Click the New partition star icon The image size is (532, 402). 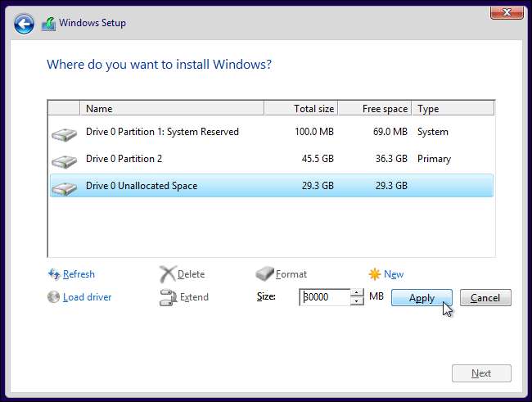click(375, 274)
